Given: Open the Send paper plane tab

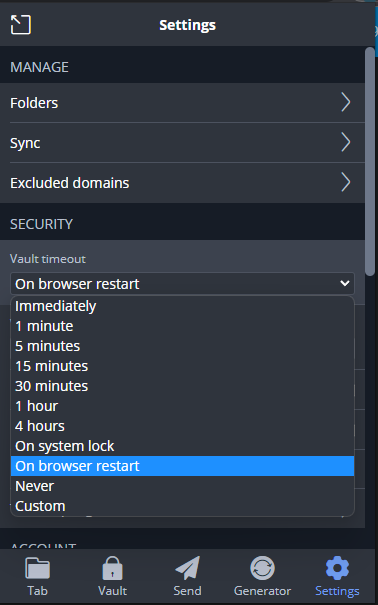Looking at the screenshot, I should tap(187, 576).
